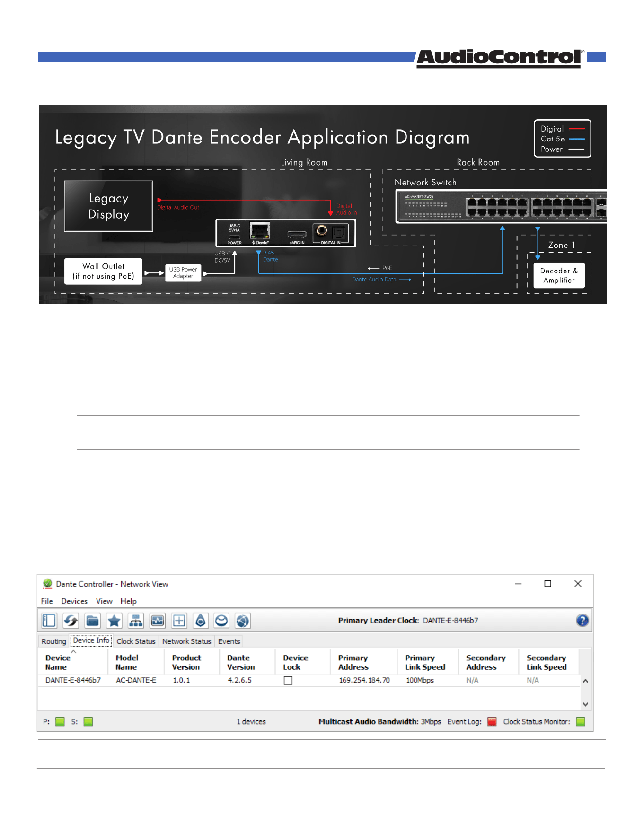Screen dimensions: 644x833
Task: Sort by the Primary Address column header
Action: 364,662
